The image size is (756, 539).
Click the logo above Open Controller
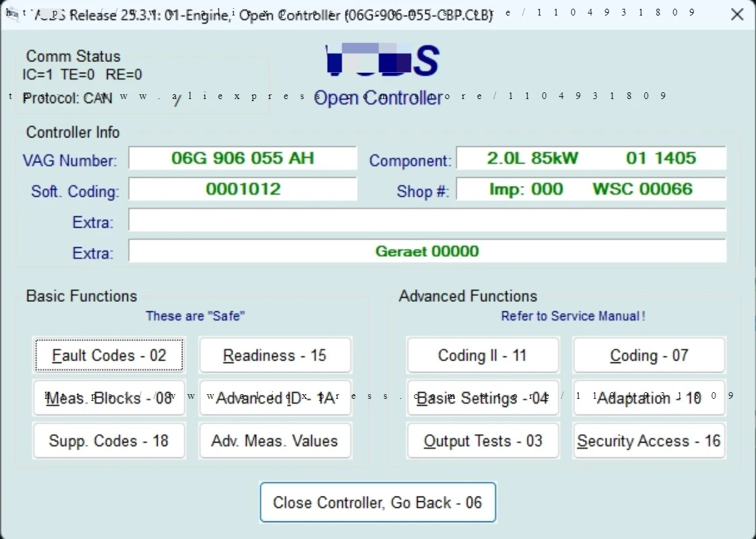[382, 60]
